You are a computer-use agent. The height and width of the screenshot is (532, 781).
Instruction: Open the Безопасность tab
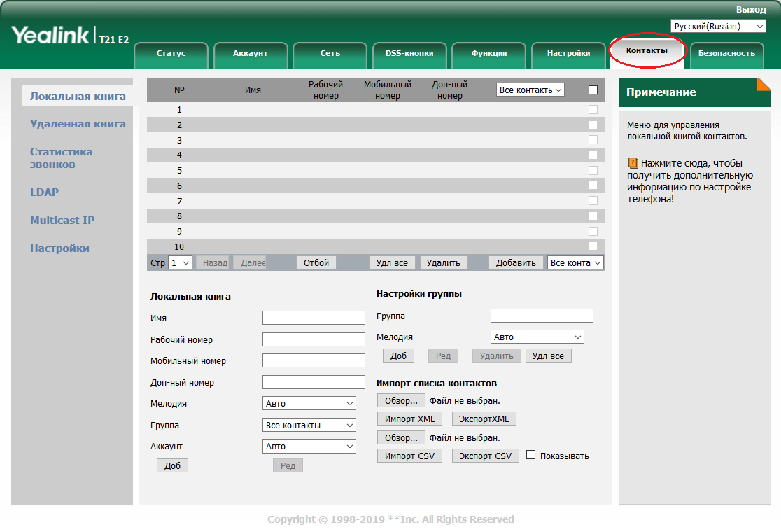point(726,53)
